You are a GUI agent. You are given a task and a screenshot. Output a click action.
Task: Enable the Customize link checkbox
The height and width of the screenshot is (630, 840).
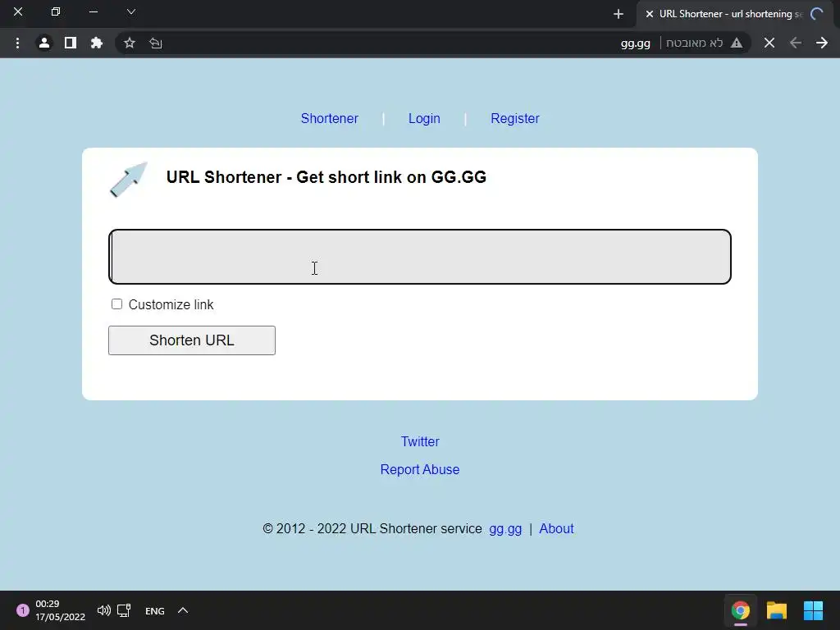(116, 304)
